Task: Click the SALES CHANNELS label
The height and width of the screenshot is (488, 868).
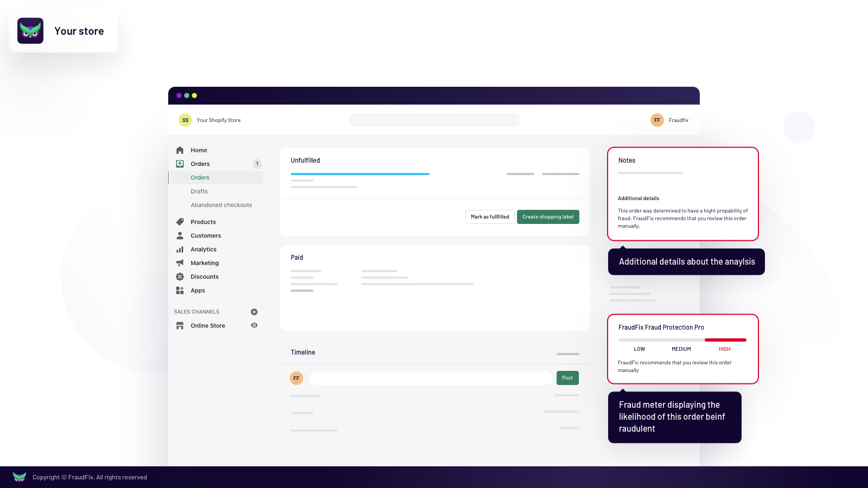Action: point(197,312)
